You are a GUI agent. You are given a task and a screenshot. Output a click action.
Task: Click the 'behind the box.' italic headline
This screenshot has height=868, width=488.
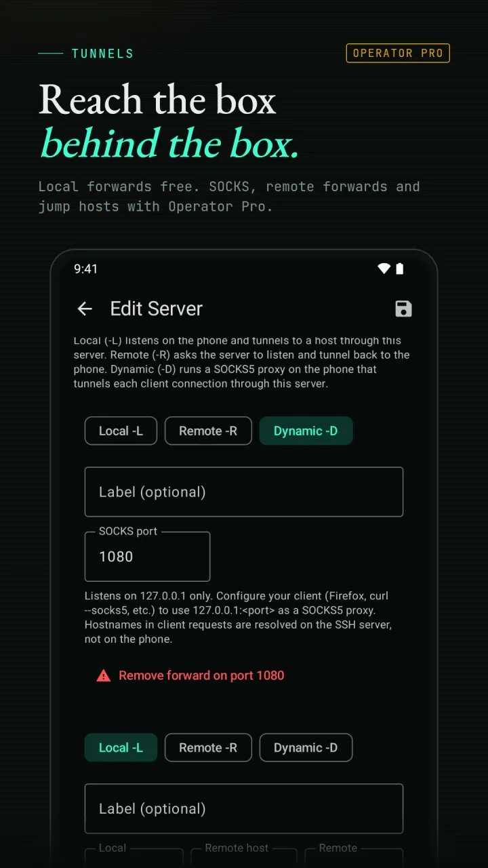click(169, 143)
